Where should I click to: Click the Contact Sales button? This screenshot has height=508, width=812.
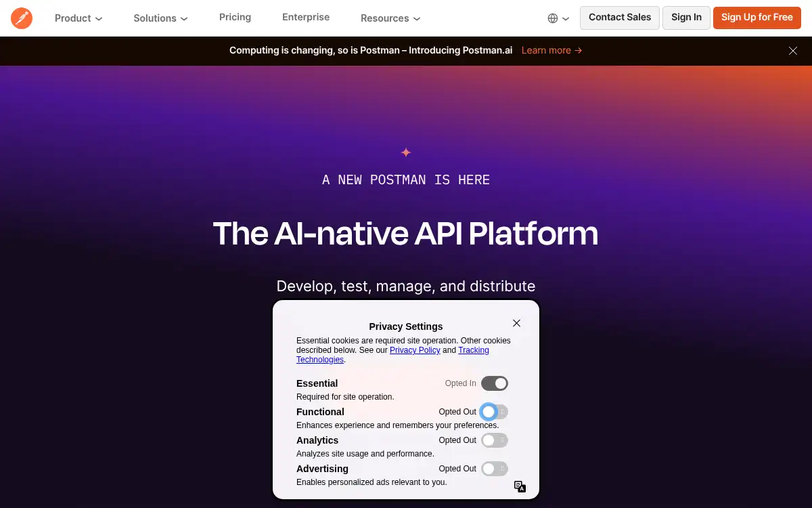click(620, 18)
